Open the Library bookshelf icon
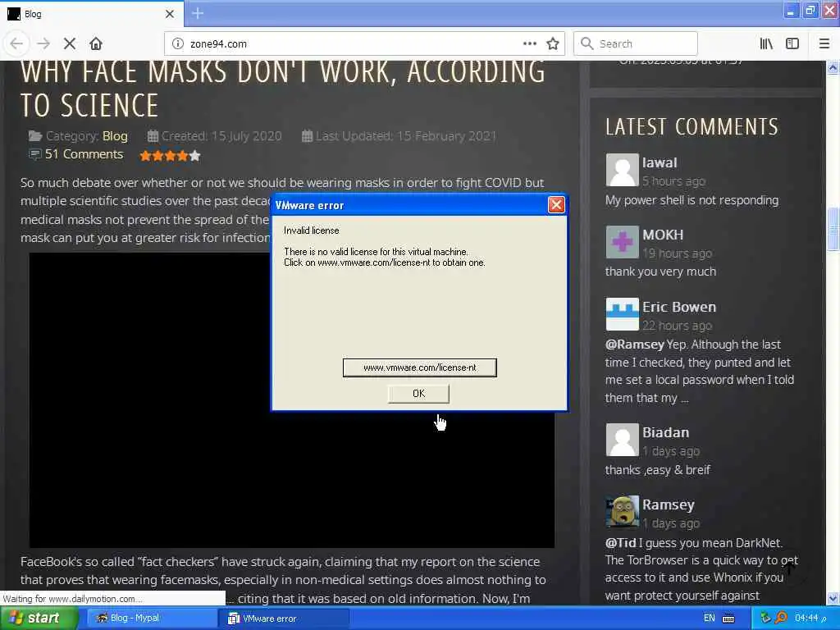840x630 pixels. click(x=766, y=44)
